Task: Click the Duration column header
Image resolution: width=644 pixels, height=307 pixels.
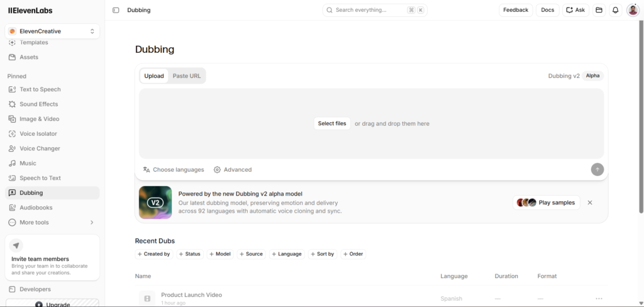Action: tap(506, 276)
